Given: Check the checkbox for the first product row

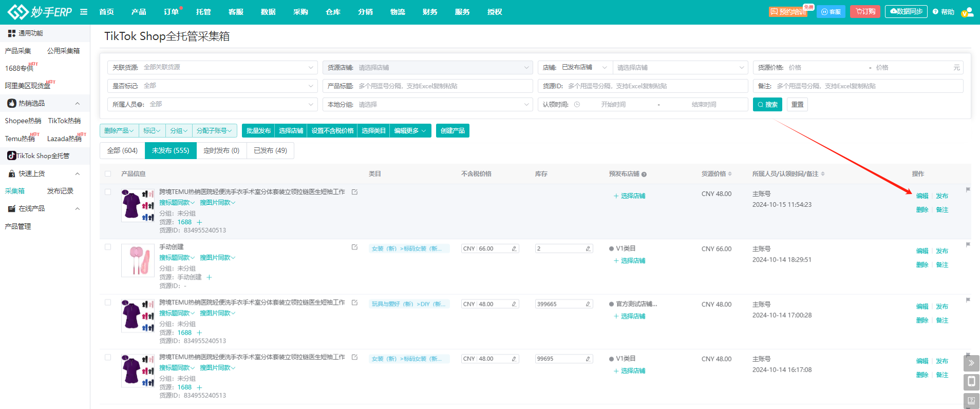Looking at the screenshot, I should point(108,192).
